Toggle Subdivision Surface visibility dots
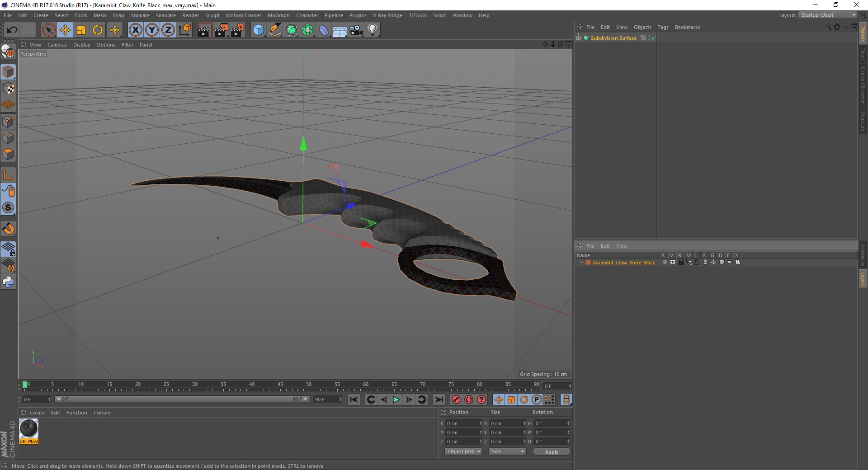 pyautogui.click(x=649, y=38)
